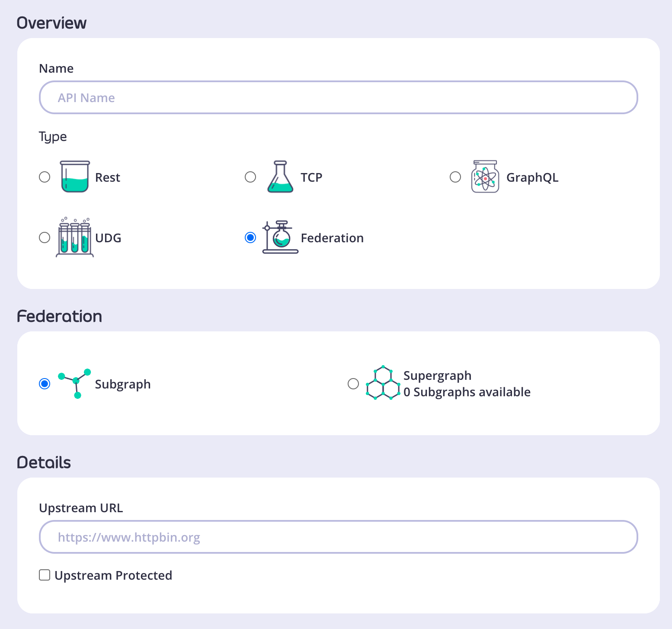Select the Rest type radio button
Image resolution: width=672 pixels, height=629 pixels.
pos(45,177)
